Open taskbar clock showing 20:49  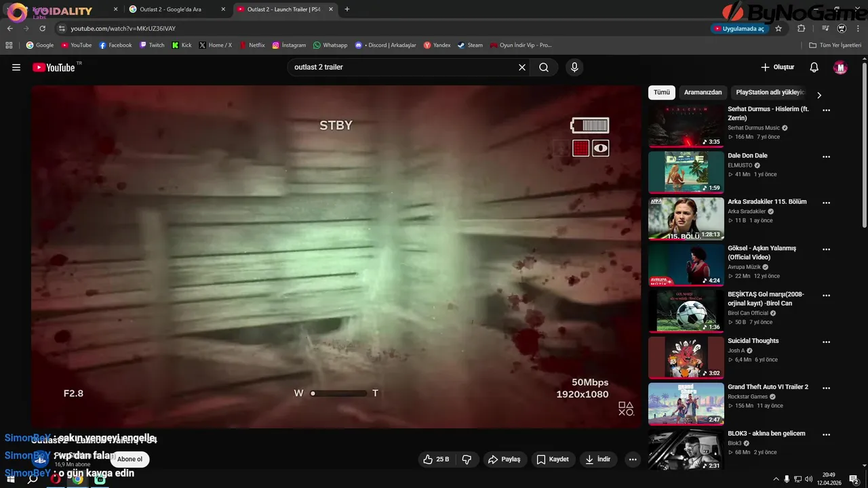(829, 479)
